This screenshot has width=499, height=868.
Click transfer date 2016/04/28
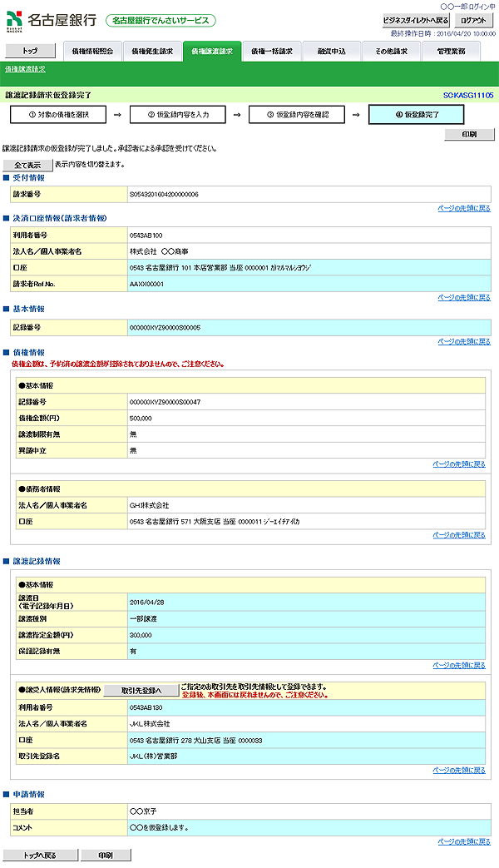click(x=147, y=603)
